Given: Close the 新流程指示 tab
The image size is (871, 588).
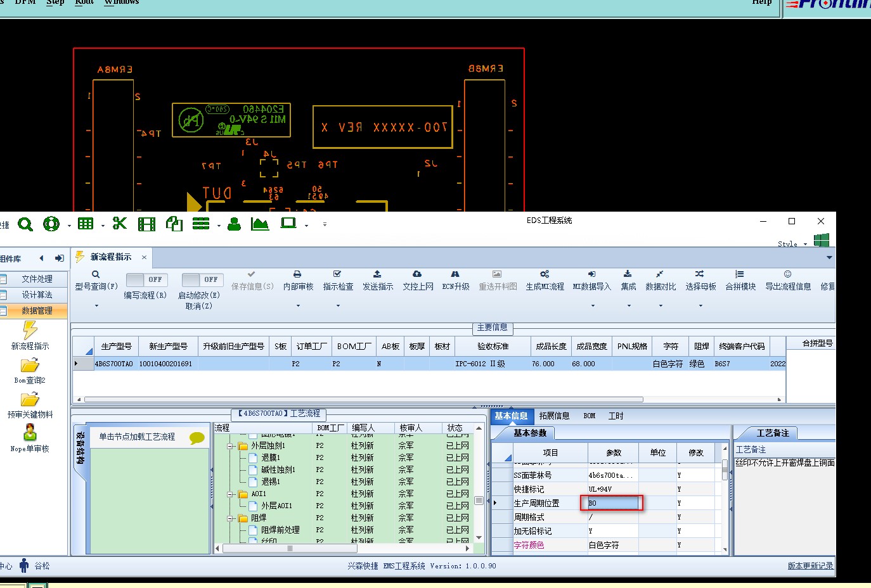Looking at the screenshot, I should point(144,257).
